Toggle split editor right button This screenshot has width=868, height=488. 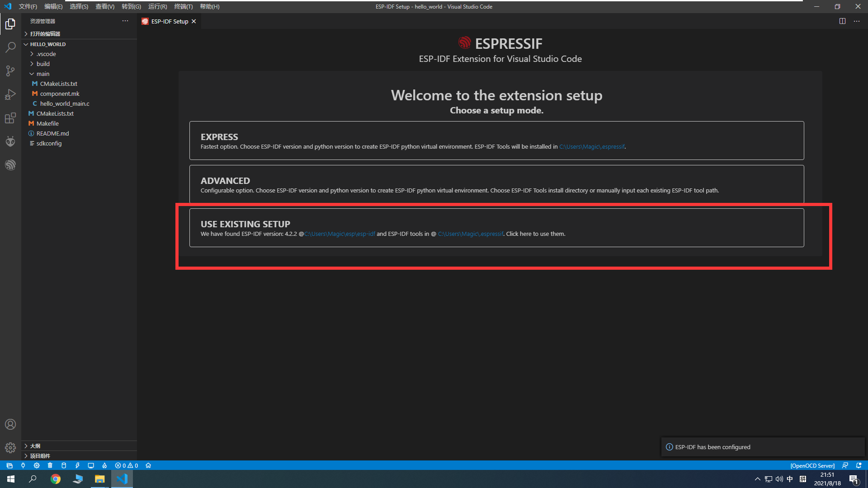[x=842, y=21]
